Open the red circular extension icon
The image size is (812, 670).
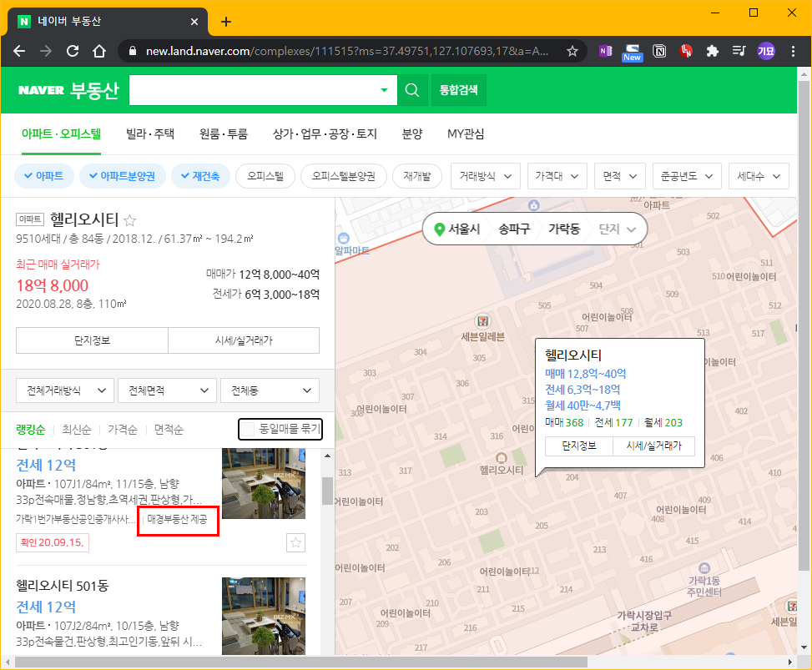point(686,51)
